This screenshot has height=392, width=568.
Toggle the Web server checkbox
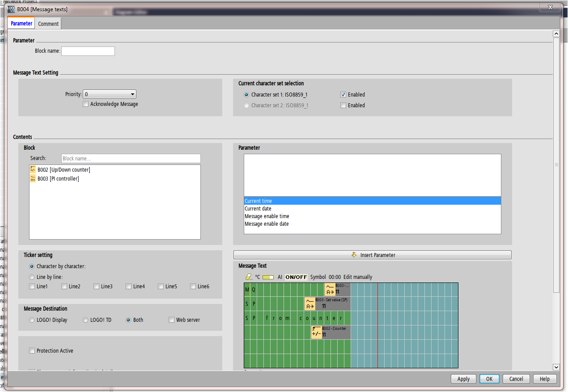[x=172, y=320]
